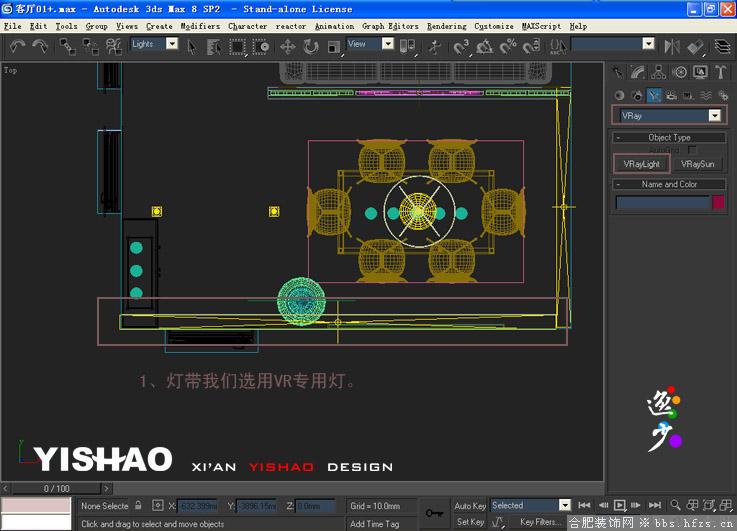This screenshot has width=737, height=531.
Task: Switch to the Create command panel tab
Action: pos(618,72)
